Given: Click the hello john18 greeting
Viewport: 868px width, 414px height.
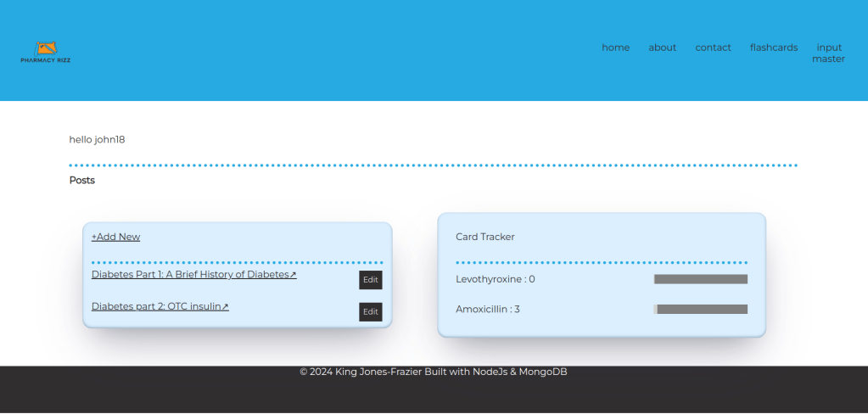Looking at the screenshot, I should point(97,139).
